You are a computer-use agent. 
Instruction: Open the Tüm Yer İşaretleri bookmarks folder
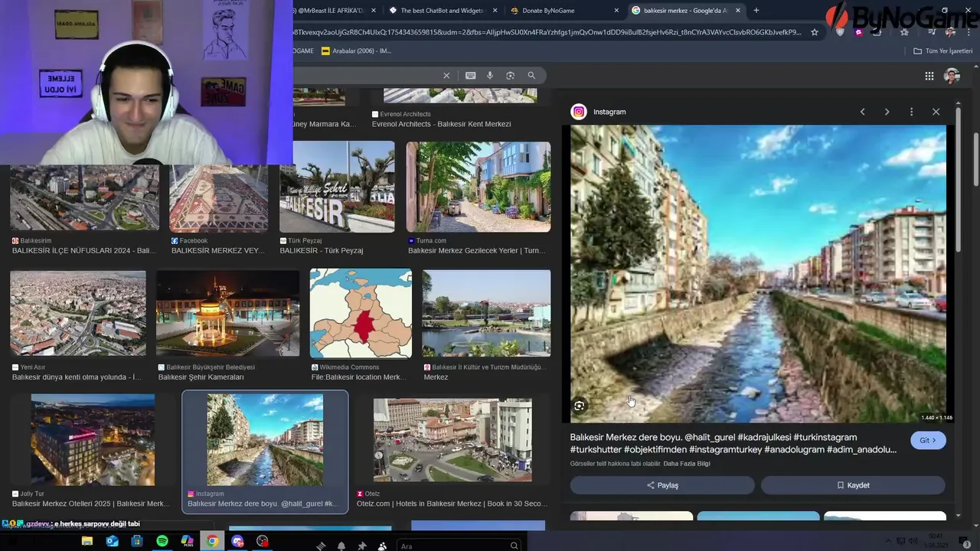(942, 51)
